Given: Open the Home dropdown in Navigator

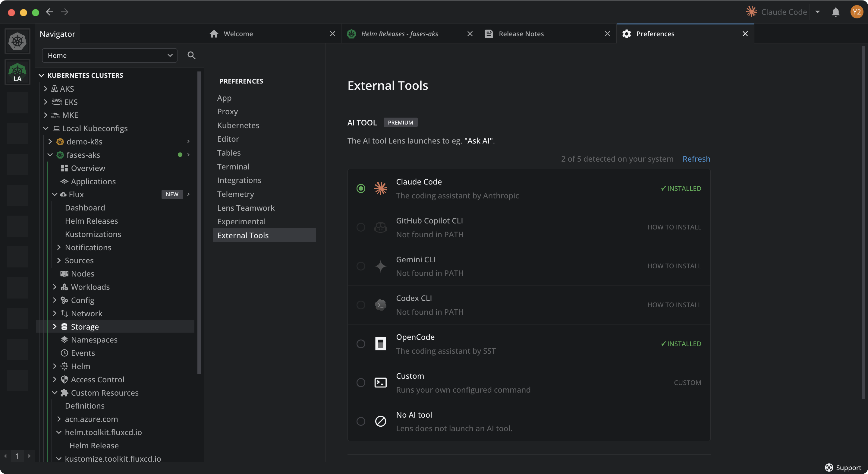Looking at the screenshot, I should tap(109, 55).
